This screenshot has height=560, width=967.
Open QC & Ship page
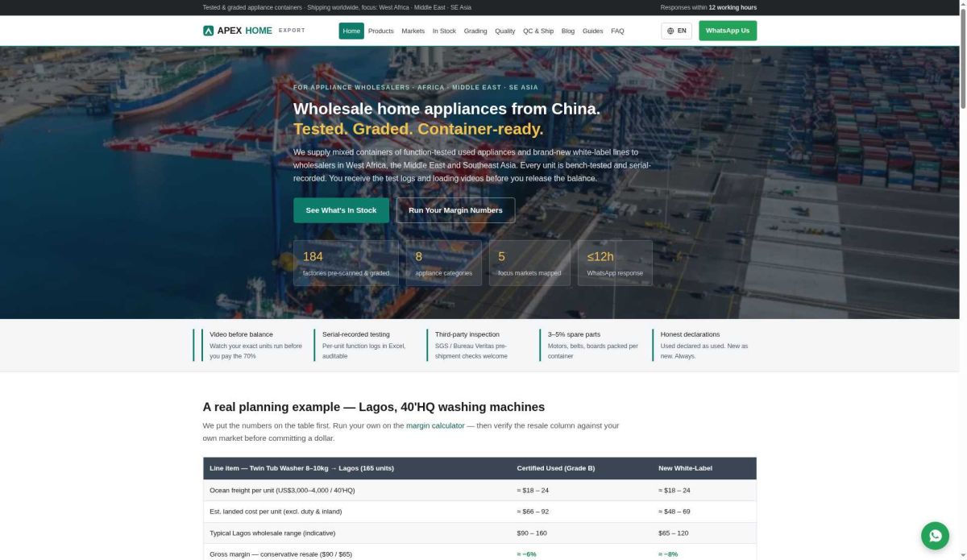click(538, 31)
